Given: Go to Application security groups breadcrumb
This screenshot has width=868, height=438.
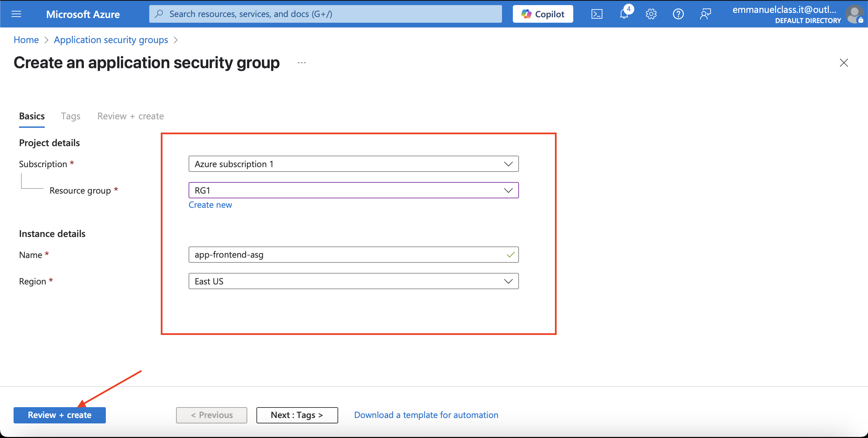Looking at the screenshot, I should pos(111,40).
